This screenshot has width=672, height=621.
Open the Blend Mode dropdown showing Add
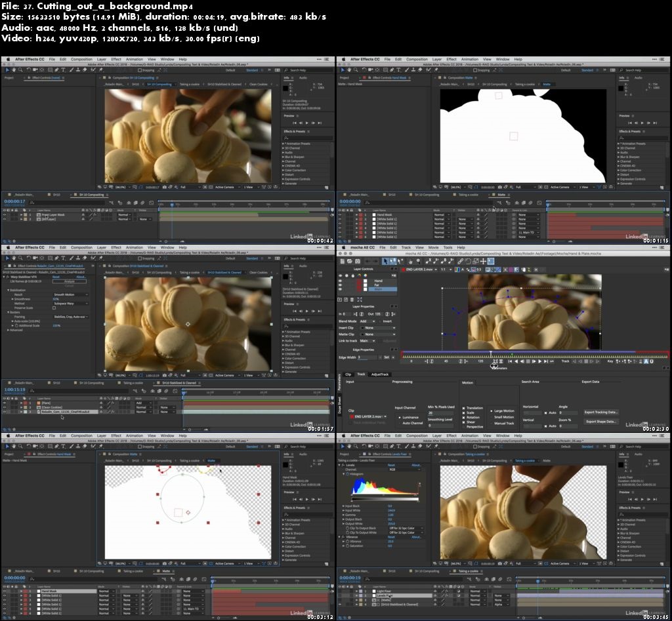pyautogui.click(x=367, y=321)
